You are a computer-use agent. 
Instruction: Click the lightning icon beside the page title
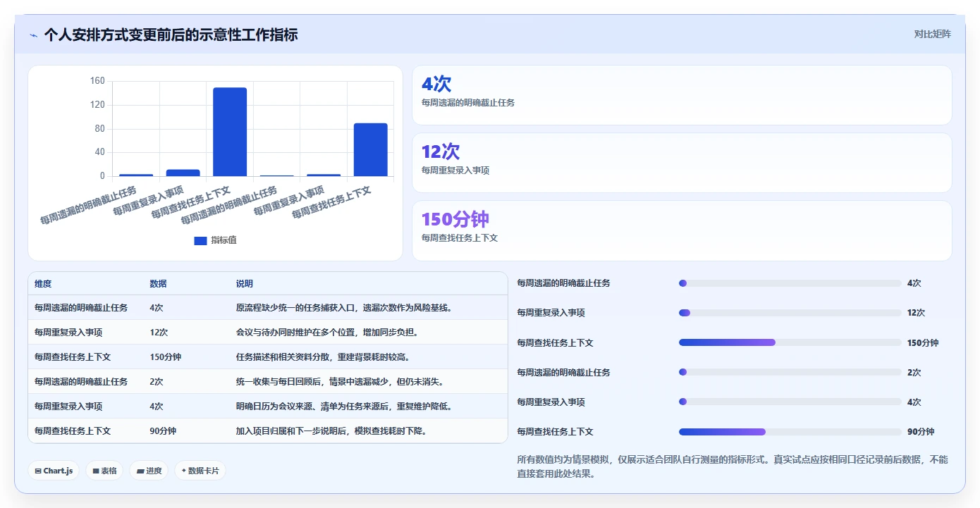(x=33, y=35)
